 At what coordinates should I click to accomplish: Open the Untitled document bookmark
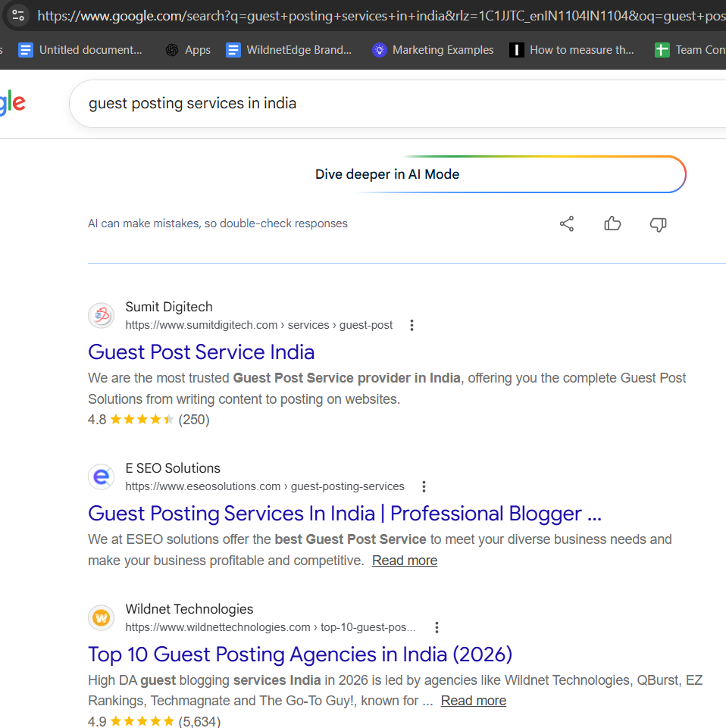point(80,50)
